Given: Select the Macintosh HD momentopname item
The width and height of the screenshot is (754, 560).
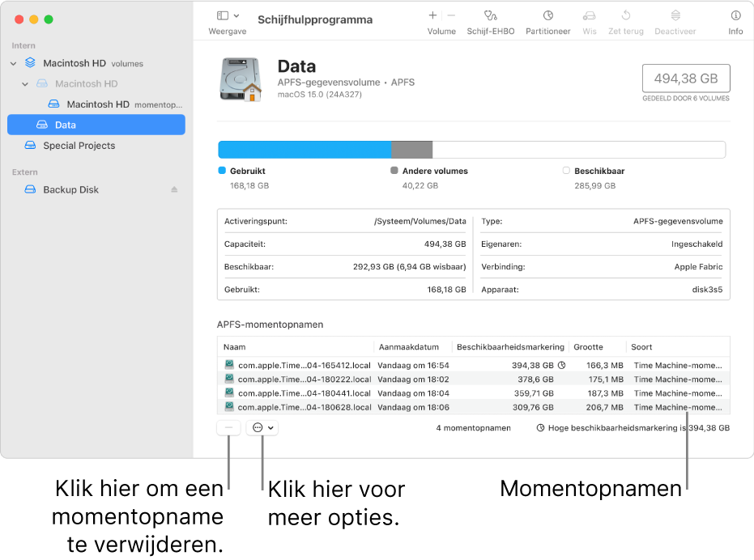Looking at the screenshot, I should click(97, 104).
